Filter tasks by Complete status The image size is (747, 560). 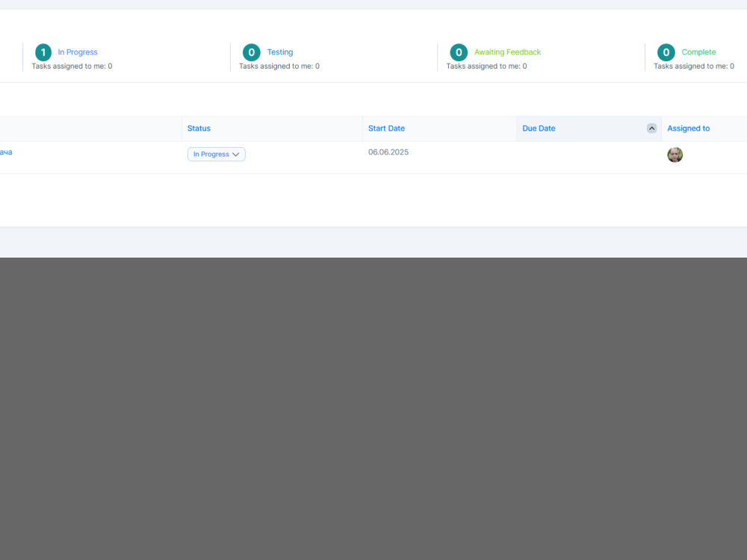[x=698, y=52]
